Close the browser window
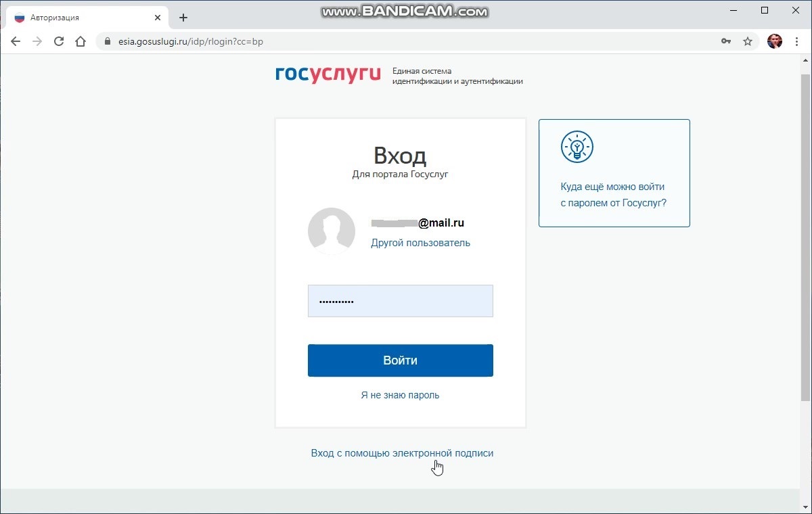Image resolution: width=812 pixels, height=514 pixels. 795,10
